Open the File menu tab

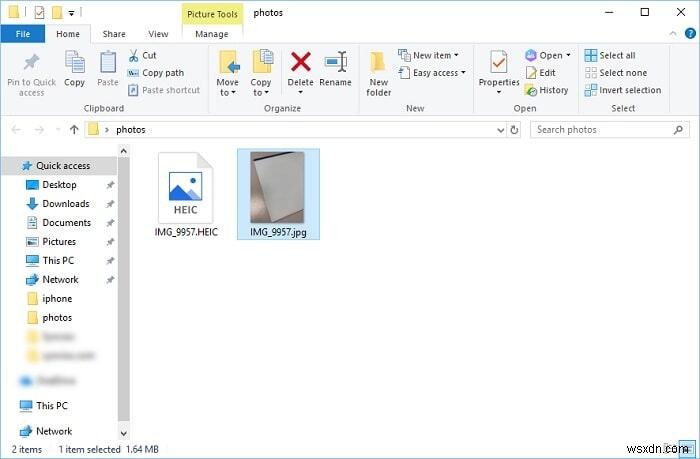point(23,34)
